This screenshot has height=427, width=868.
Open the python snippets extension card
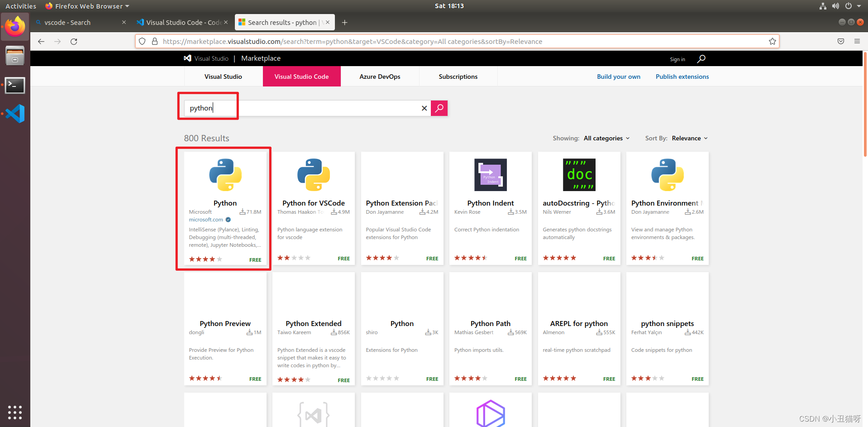[x=668, y=329]
